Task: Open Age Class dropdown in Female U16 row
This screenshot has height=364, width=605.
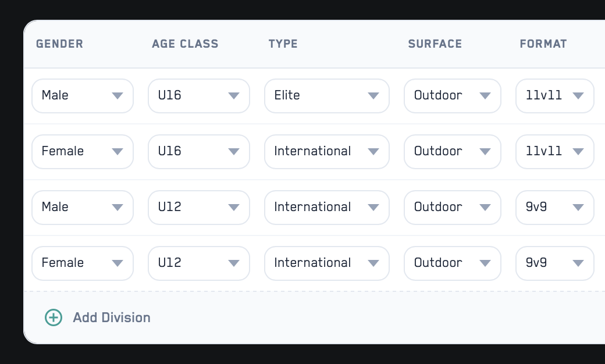Action: pyautogui.click(x=199, y=152)
